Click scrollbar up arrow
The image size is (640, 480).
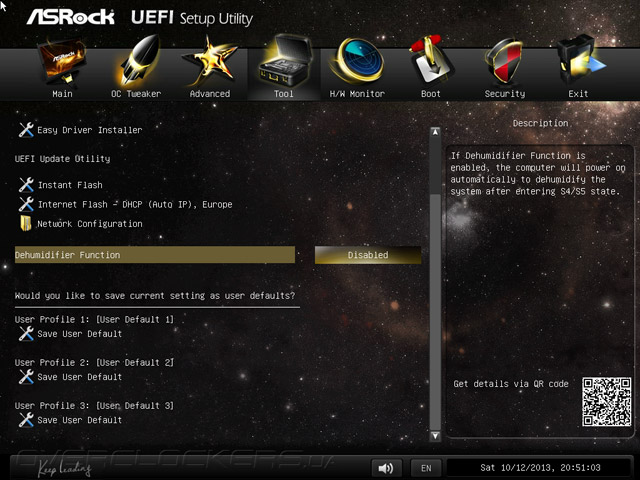coord(436,132)
